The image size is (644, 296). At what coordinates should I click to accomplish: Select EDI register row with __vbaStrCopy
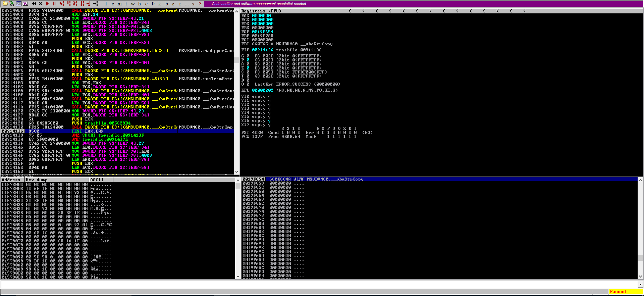pyautogui.click(x=287, y=44)
